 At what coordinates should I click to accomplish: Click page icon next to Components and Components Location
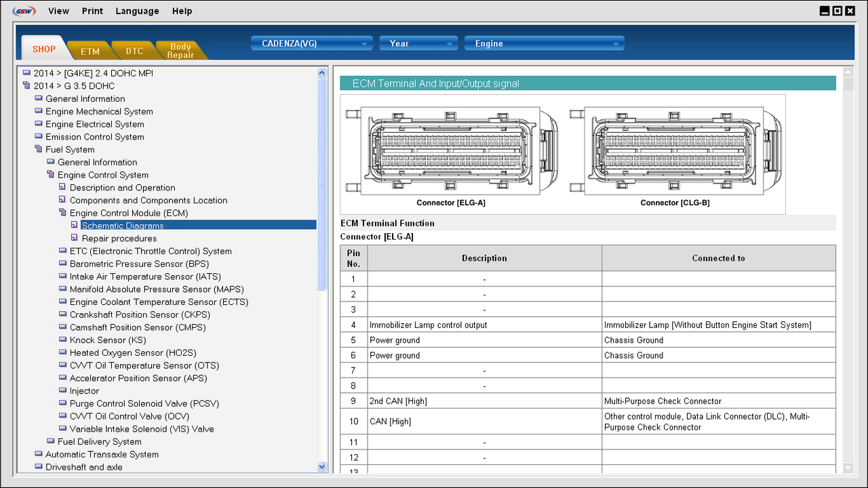tap(63, 200)
